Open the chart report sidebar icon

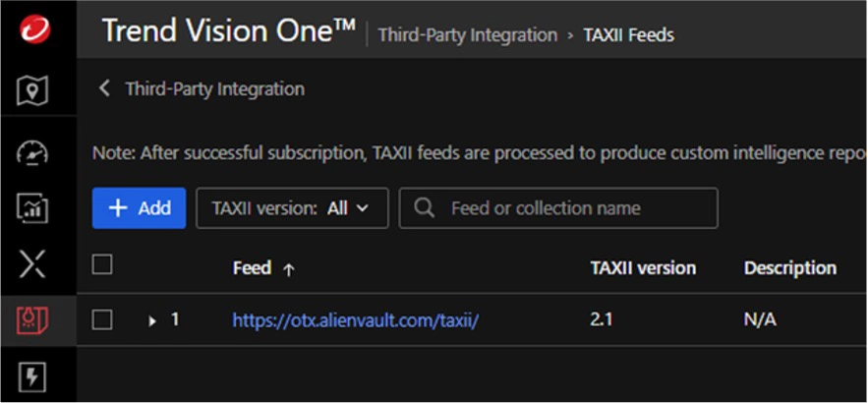(x=34, y=207)
